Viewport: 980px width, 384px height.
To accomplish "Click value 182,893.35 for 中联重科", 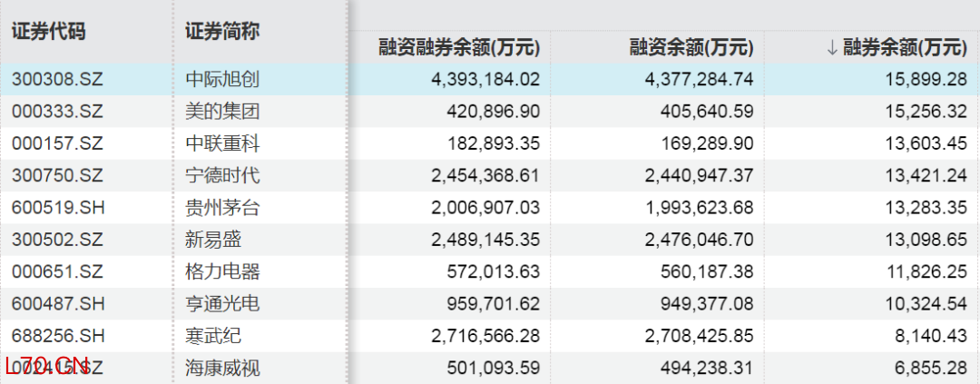I will (x=493, y=143).
